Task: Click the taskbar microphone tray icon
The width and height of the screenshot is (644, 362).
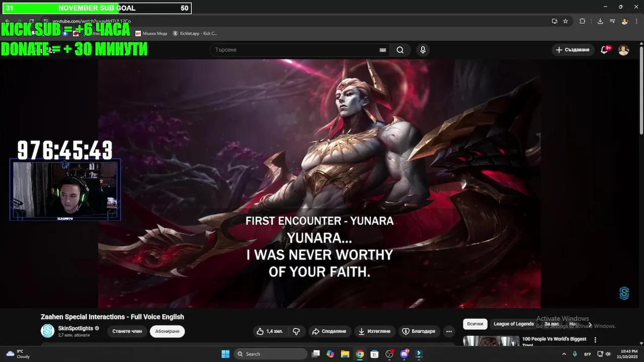Action: pos(575,354)
